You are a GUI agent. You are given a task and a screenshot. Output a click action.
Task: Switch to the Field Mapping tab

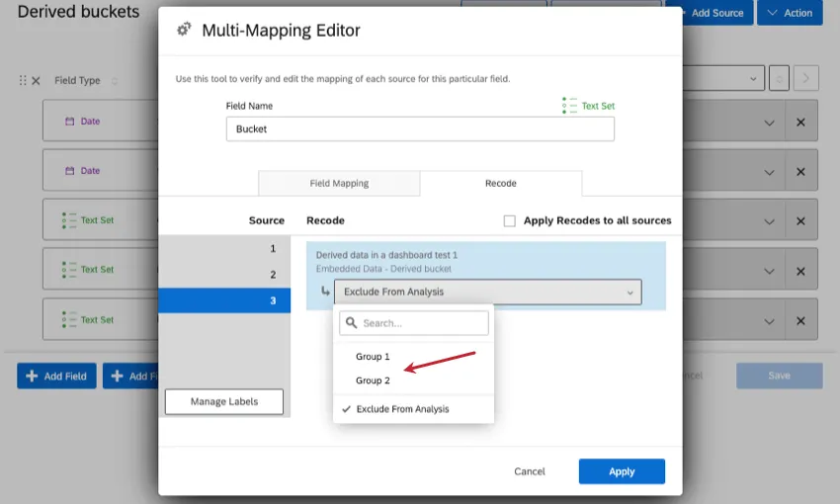pos(339,183)
